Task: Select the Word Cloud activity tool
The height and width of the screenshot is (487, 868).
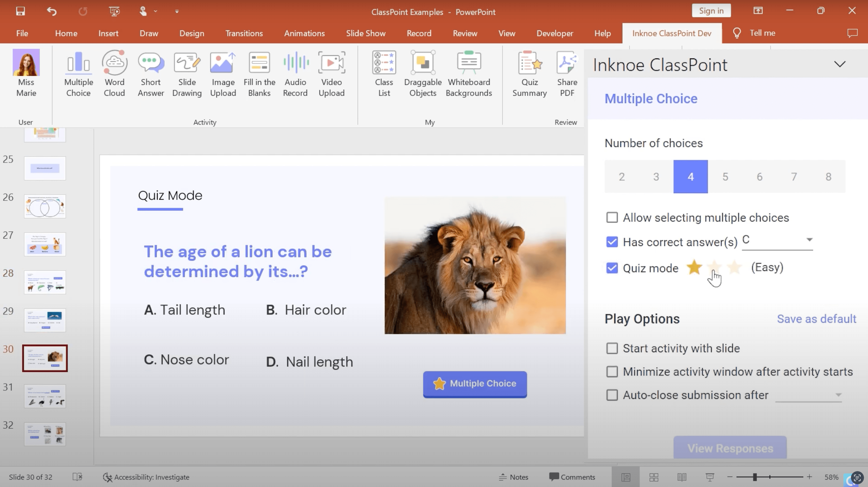Action: click(x=115, y=72)
